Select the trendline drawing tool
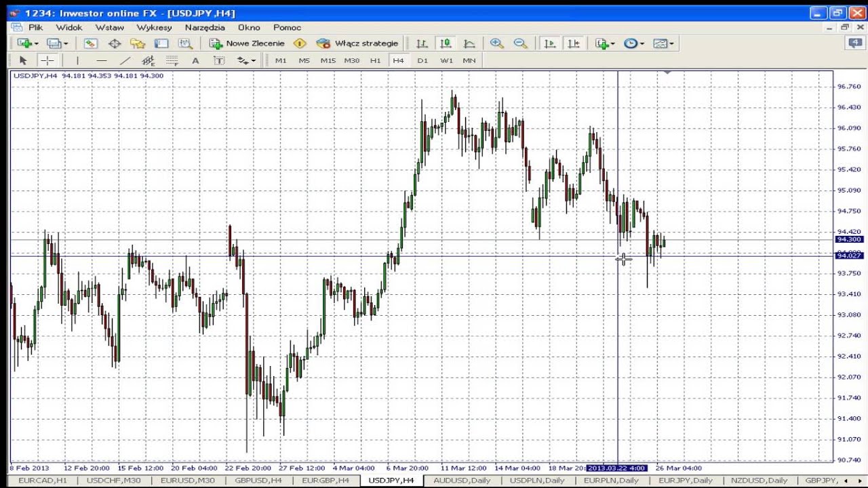 point(125,60)
